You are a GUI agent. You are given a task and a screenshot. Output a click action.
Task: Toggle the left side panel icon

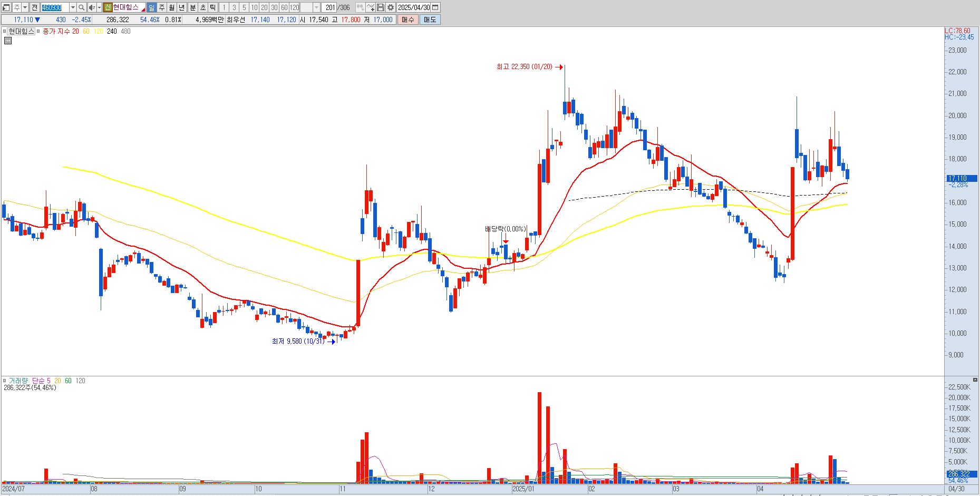pos(6,7)
